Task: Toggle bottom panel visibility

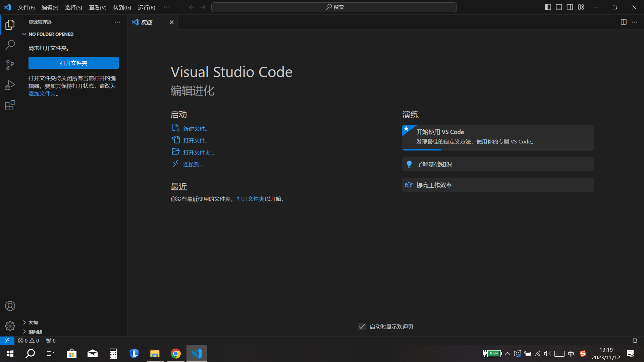Action: pos(559,7)
